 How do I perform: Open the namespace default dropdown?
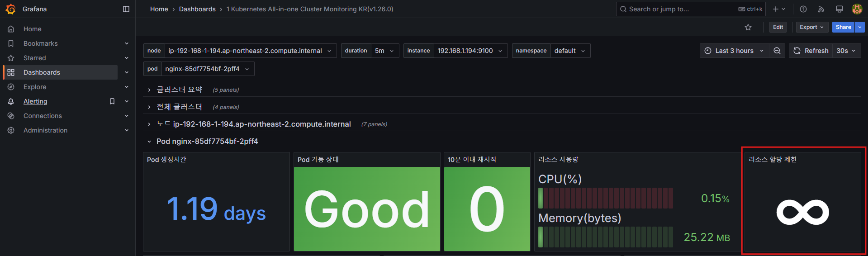570,51
